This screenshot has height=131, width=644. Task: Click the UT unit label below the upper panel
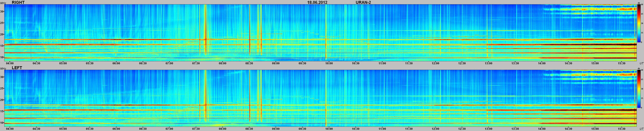point(641,63)
